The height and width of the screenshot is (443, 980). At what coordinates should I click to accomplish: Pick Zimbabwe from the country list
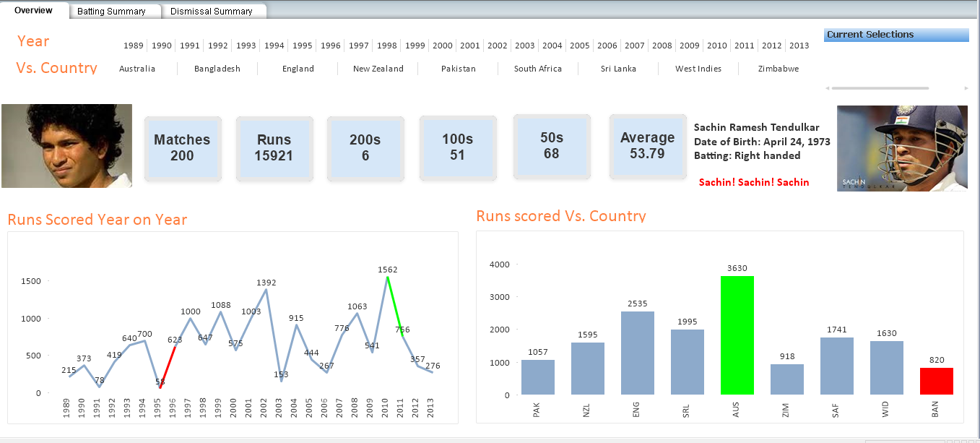779,69
